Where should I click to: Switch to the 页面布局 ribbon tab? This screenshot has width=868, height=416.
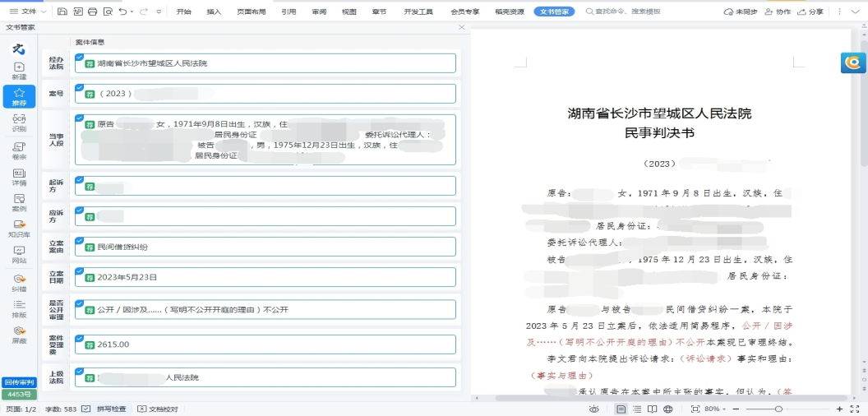(x=252, y=12)
